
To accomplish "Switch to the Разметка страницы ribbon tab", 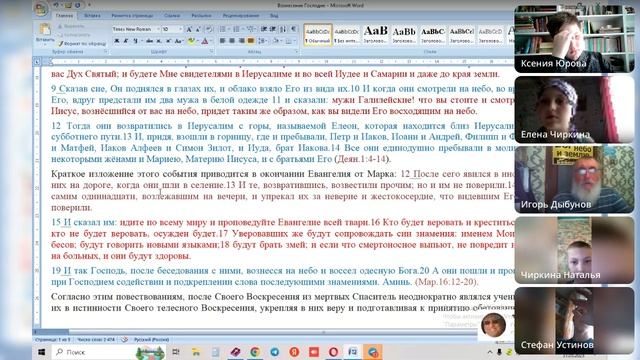I will pyautogui.click(x=132, y=16).
